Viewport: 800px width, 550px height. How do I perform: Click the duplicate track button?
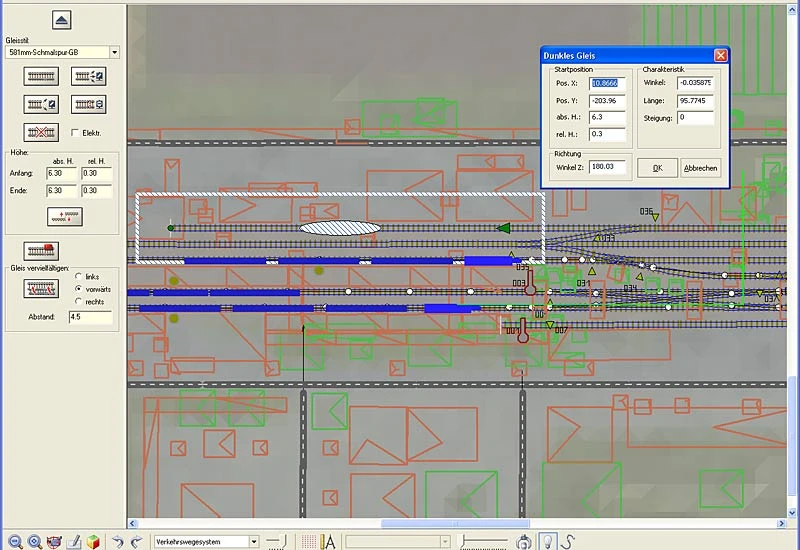[x=41, y=289]
